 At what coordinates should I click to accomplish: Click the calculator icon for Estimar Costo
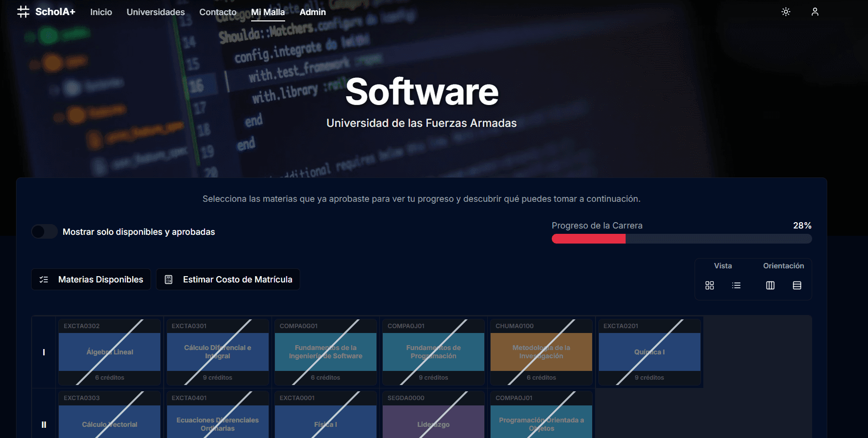[x=169, y=280]
